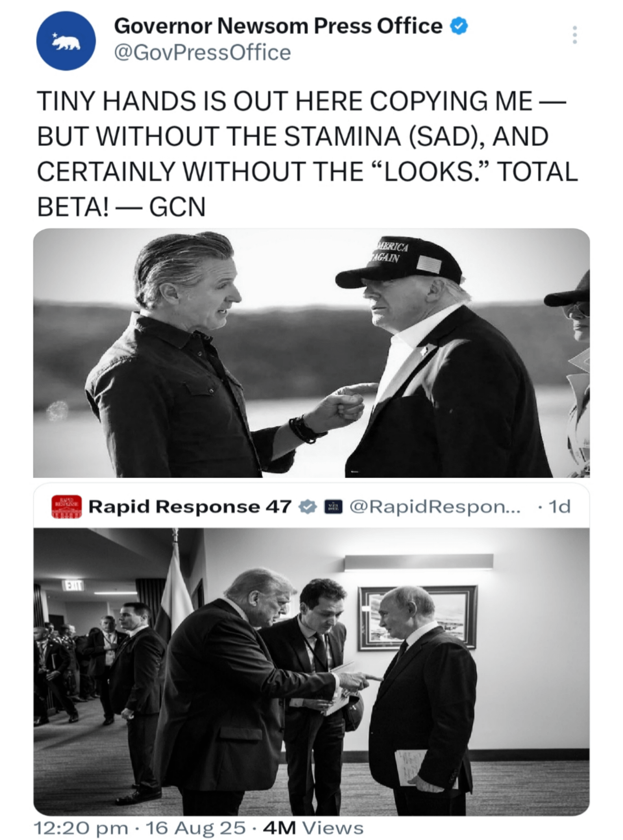
Task: Click the 16 Aug 25 post date
Action: coord(196,827)
